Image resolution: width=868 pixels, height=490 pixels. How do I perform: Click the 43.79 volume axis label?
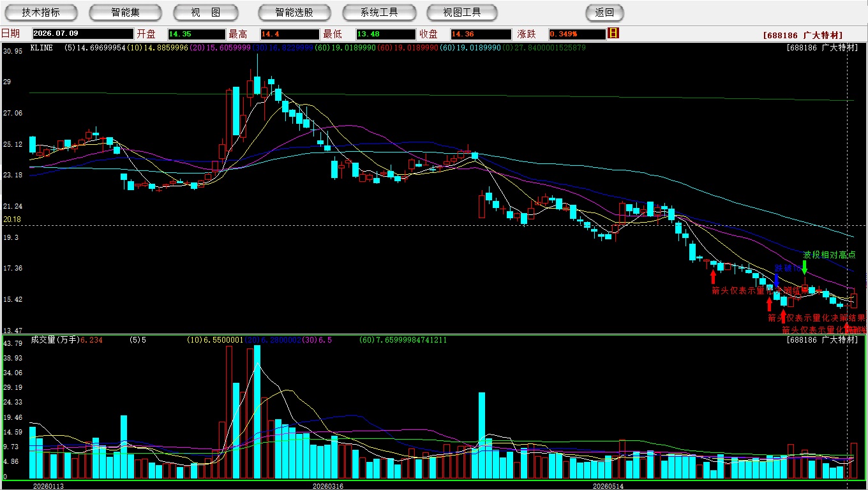coord(13,344)
